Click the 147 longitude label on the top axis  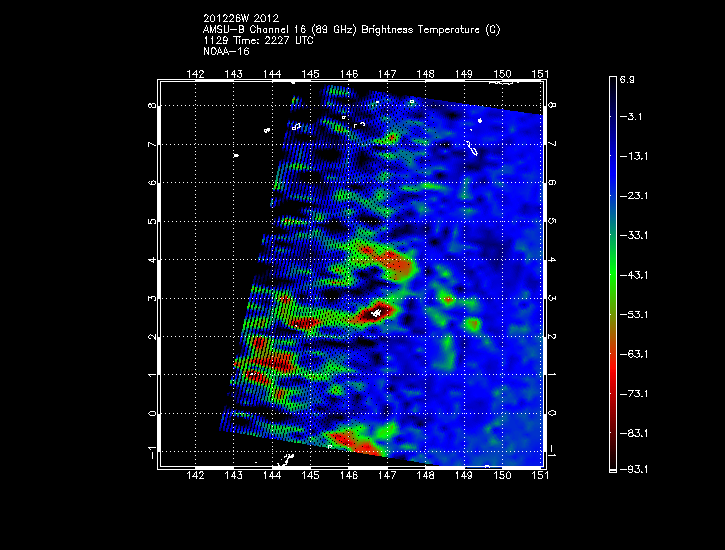[x=387, y=74]
